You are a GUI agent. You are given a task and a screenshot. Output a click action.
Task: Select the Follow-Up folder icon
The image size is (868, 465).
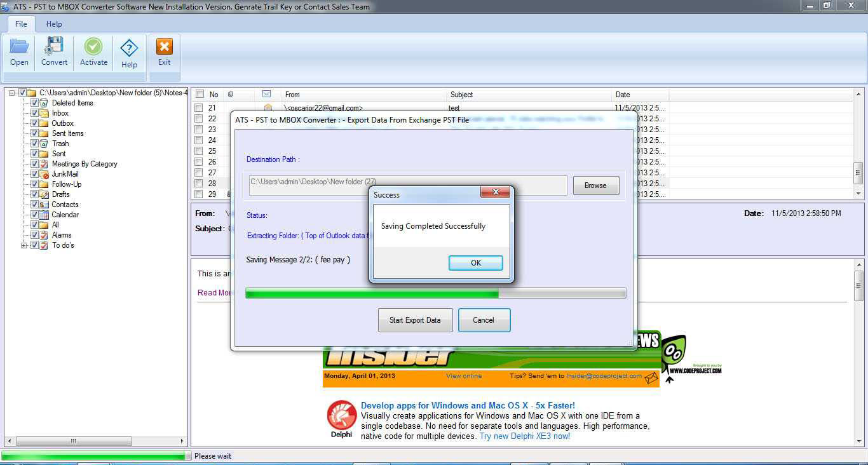click(x=44, y=184)
